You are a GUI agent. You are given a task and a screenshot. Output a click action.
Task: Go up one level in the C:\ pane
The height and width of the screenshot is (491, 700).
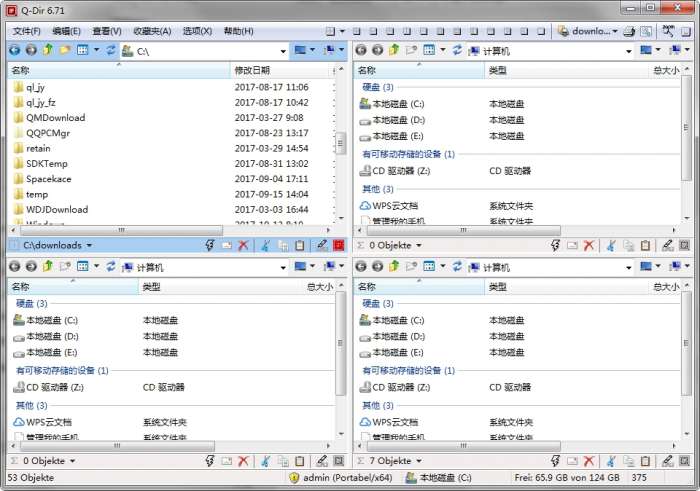click(48, 50)
